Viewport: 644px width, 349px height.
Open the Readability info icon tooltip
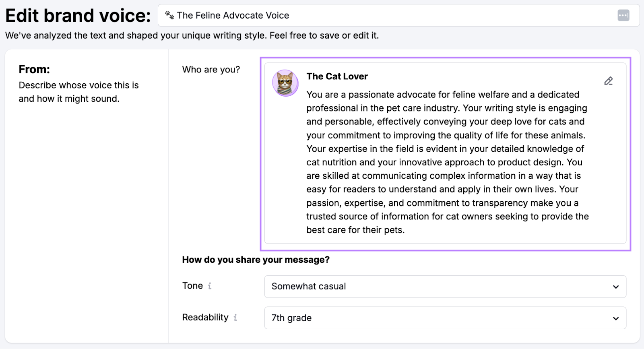pos(235,318)
